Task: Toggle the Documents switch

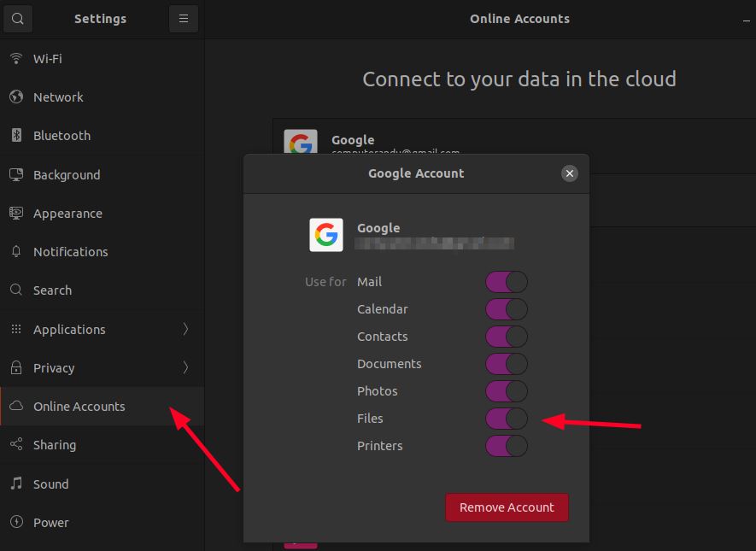Action: coord(507,364)
